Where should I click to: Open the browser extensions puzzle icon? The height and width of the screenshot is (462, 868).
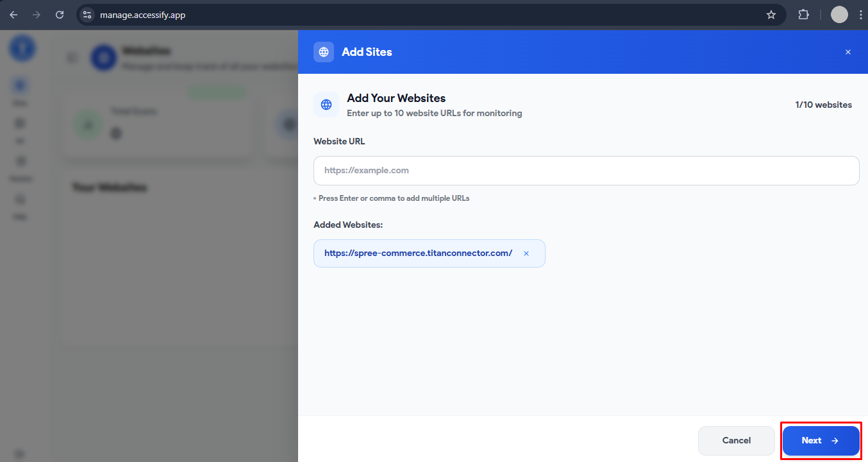tap(803, 14)
